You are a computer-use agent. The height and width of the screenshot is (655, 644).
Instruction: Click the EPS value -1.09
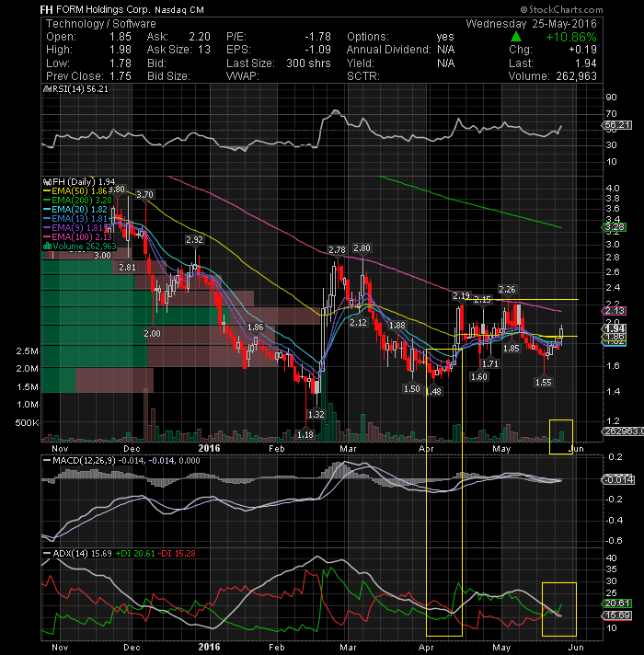click(317, 50)
